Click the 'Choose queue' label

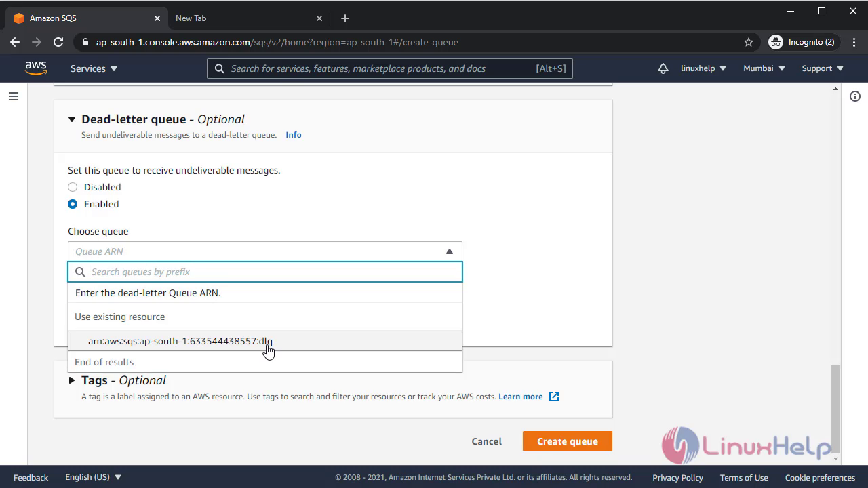[98, 231]
